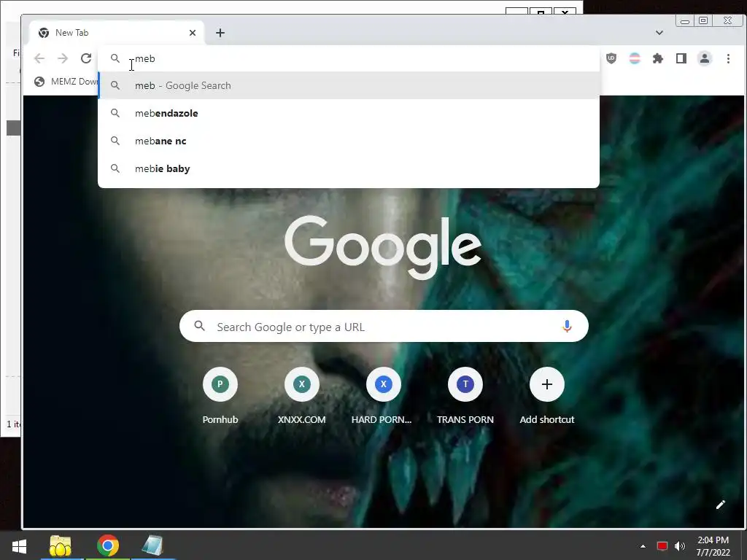
Task: Open the volume speaker tray icon
Action: [680, 546]
